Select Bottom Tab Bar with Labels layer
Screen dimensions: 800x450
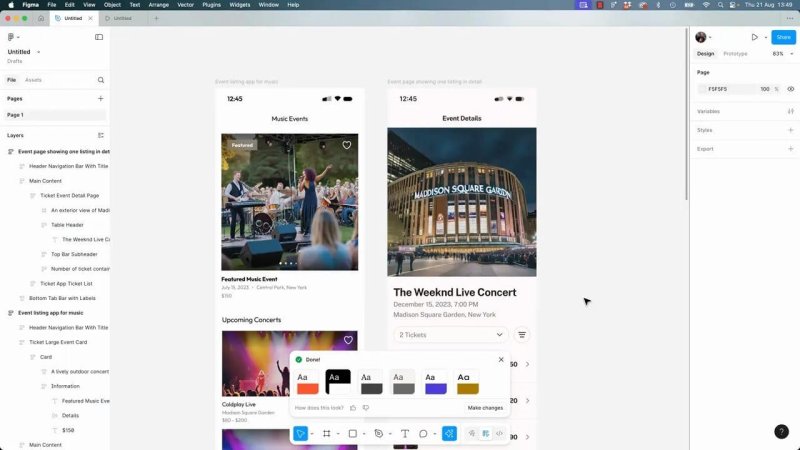tap(62, 298)
